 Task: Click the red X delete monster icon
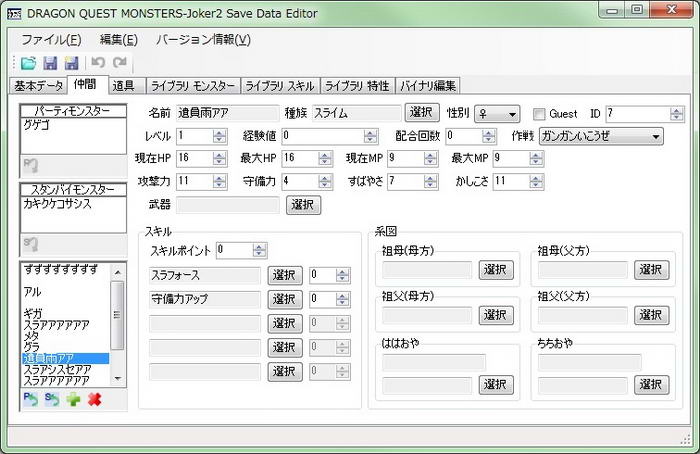[x=95, y=400]
